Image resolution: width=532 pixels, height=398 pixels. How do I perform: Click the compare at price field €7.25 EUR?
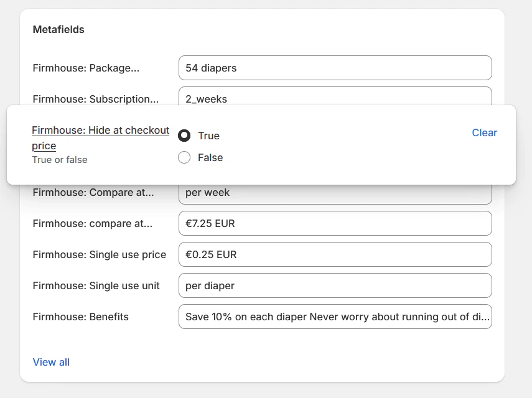pyautogui.click(x=335, y=223)
